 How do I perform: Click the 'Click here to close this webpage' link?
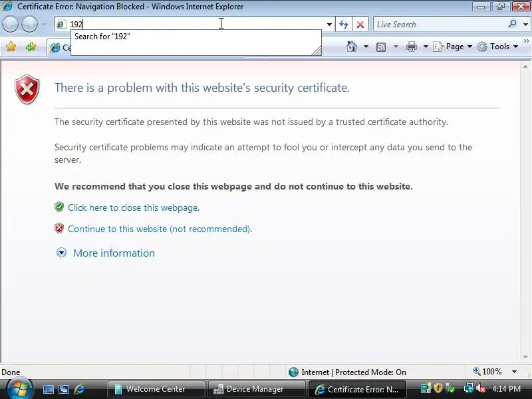click(x=134, y=207)
